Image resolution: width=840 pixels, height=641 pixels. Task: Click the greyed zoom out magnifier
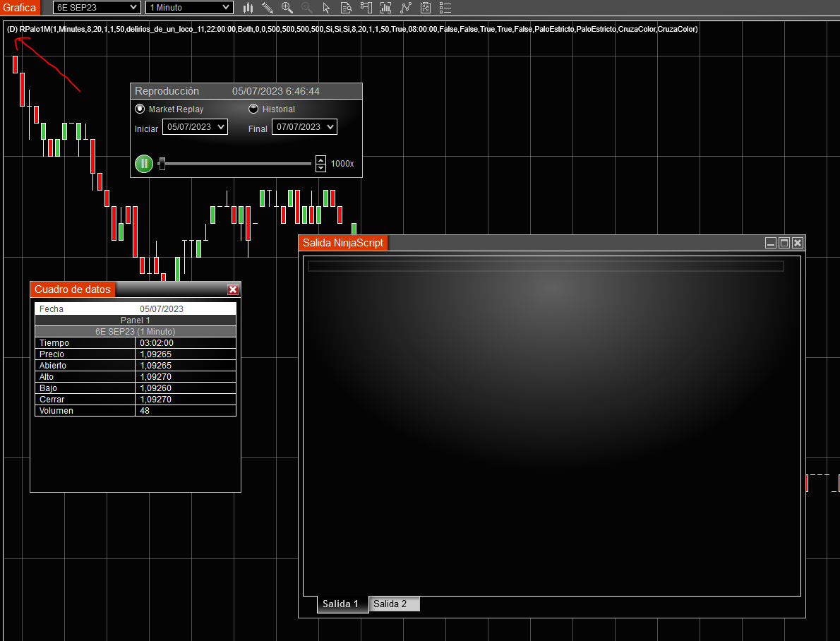pos(306,8)
